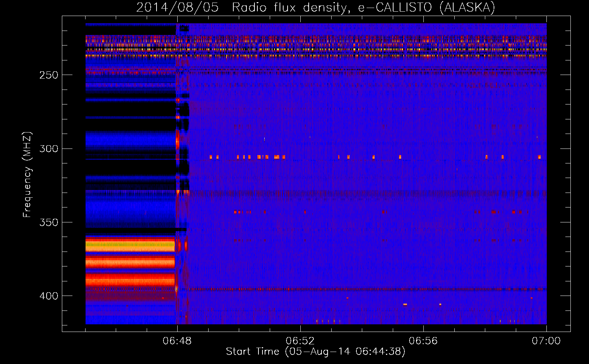Image resolution: width=589 pixels, height=364 pixels.
Task: Click the 07:00 time tick label
Action: click(x=546, y=341)
